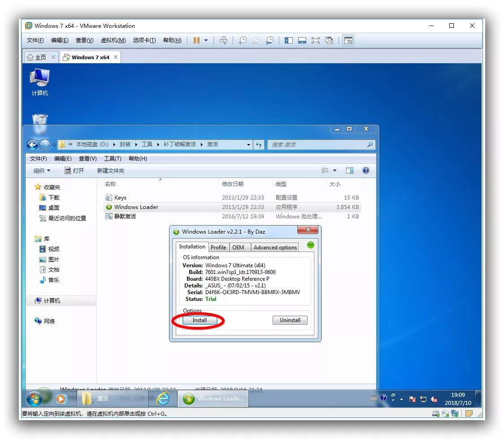The width and height of the screenshot is (504, 439).
Task: Open the 虚拟机(M) menu in VMware
Action: pos(113,40)
